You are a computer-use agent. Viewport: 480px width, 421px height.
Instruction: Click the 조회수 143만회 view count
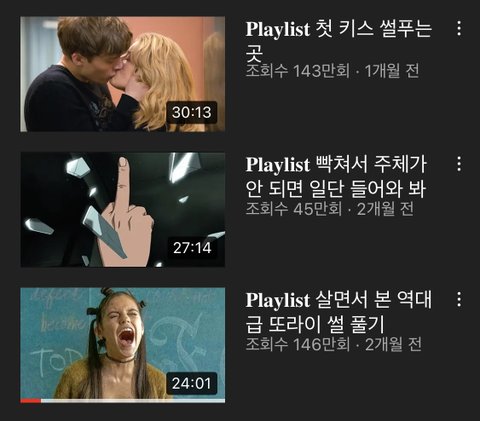[297, 71]
